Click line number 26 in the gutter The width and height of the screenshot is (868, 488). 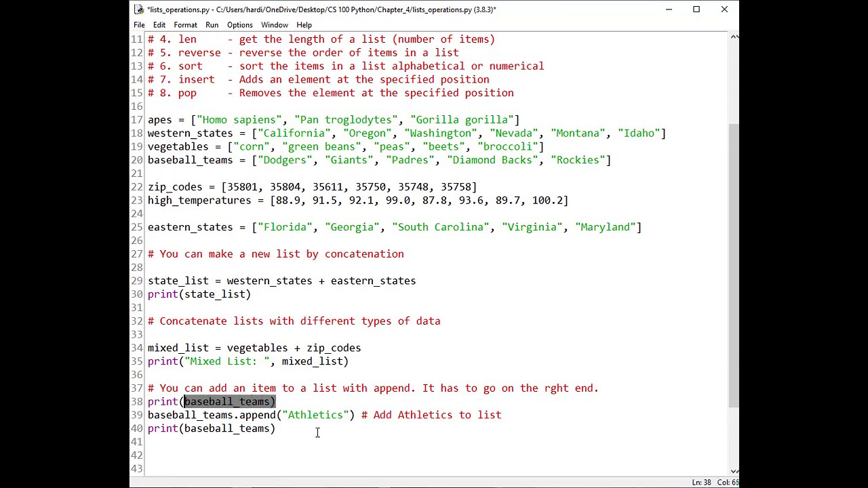(x=137, y=241)
